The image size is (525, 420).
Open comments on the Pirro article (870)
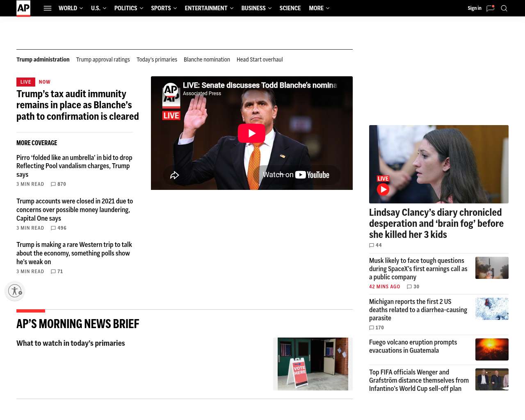pyautogui.click(x=58, y=184)
